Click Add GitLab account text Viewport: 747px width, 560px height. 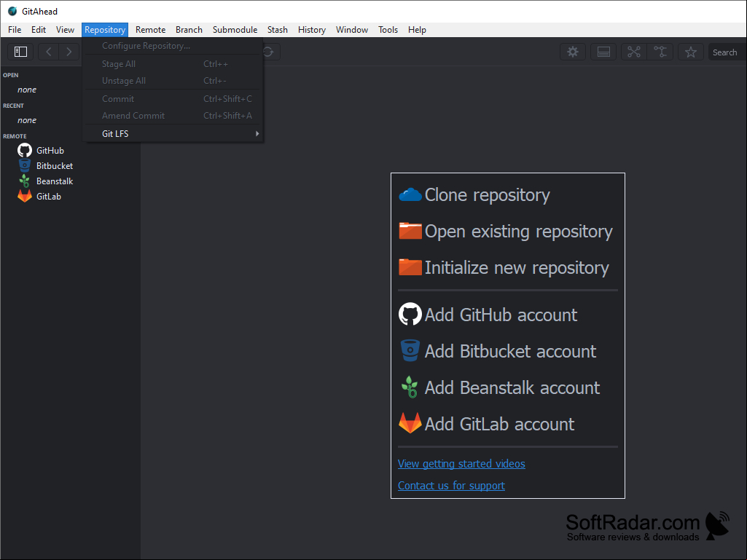click(x=500, y=424)
